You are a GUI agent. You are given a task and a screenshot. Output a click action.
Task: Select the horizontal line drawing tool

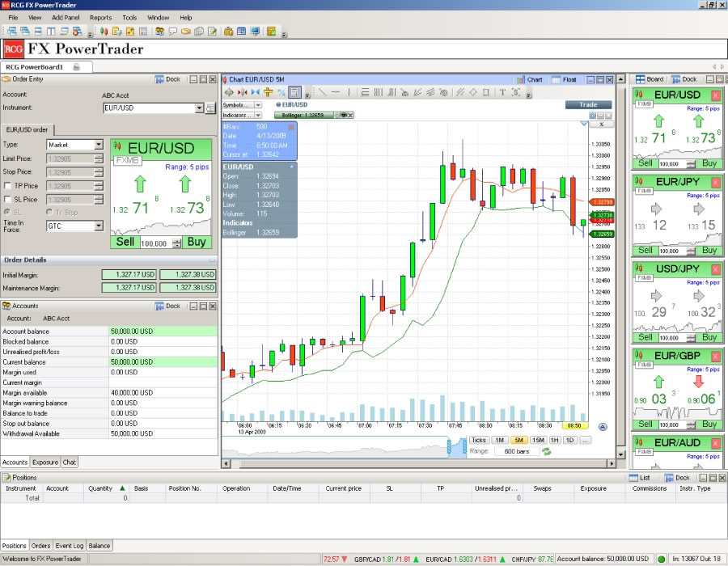(x=335, y=92)
